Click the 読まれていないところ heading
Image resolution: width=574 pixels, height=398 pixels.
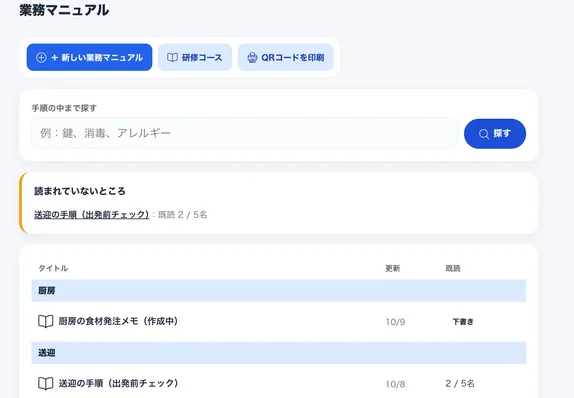coord(80,191)
